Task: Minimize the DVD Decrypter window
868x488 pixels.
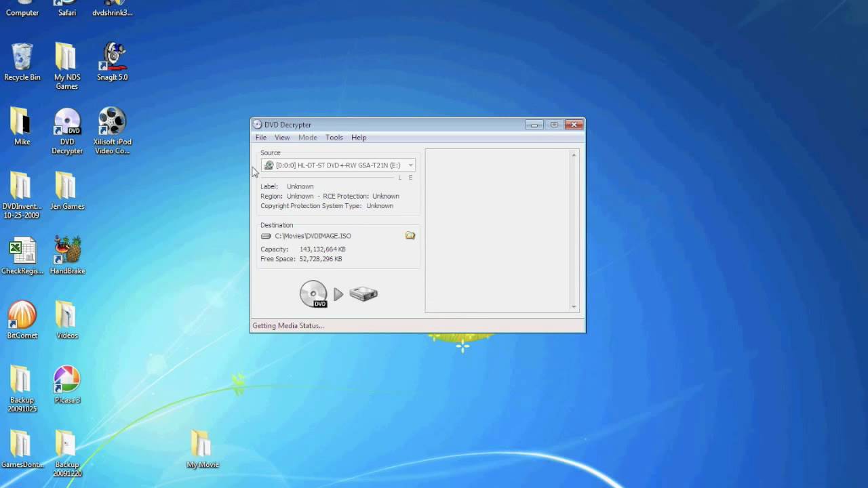Action: (x=534, y=125)
